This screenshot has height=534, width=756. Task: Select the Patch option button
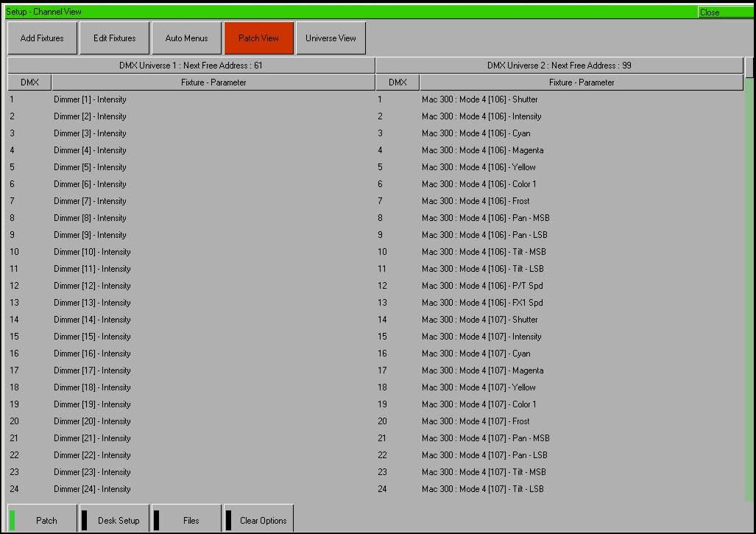coord(42,519)
